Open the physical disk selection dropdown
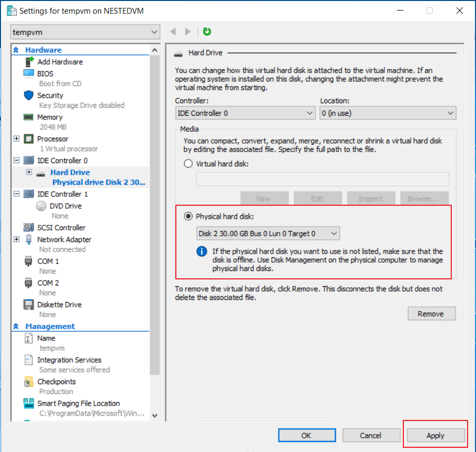The image size is (476, 452). pyautogui.click(x=268, y=233)
